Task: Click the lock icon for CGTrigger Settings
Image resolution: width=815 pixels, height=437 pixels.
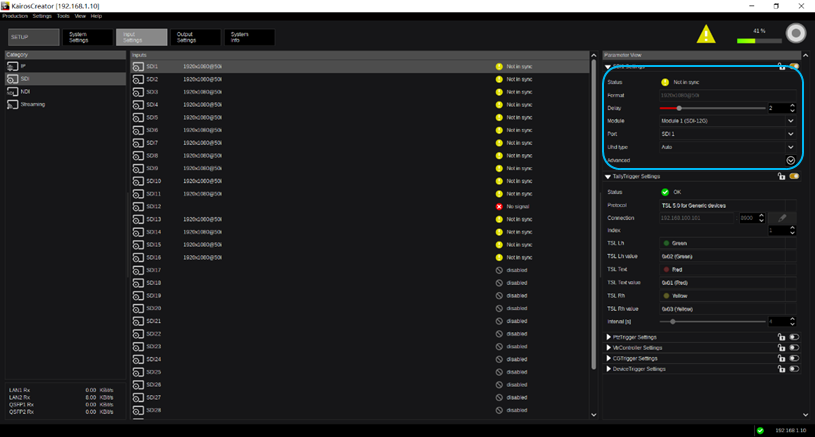Action: [x=781, y=359]
